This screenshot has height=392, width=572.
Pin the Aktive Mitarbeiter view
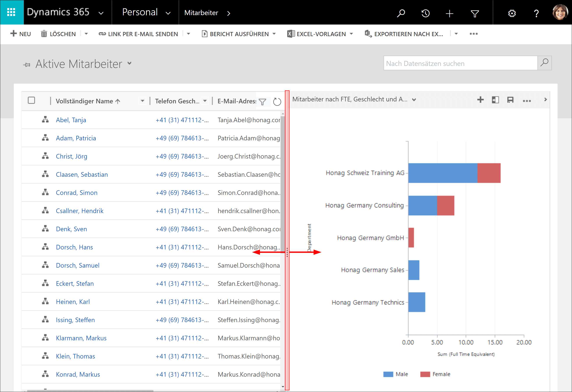pyautogui.click(x=26, y=65)
